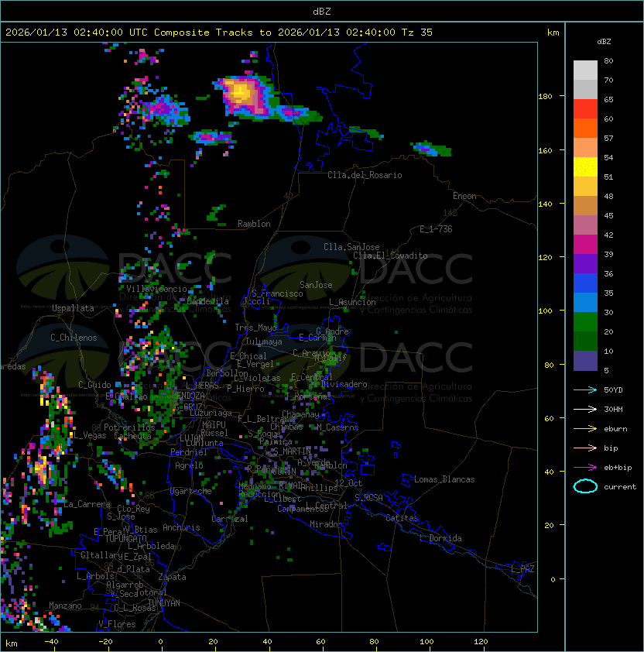Click 'Cla.del_Rosario' map label
Image resolution: width=644 pixels, height=652 pixels.
pos(365,175)
